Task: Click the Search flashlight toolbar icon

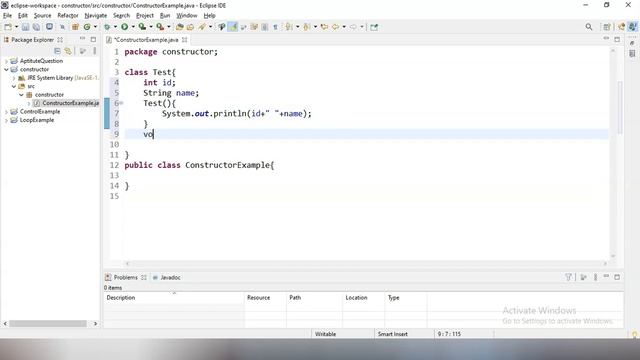Action: pos(202,27)
